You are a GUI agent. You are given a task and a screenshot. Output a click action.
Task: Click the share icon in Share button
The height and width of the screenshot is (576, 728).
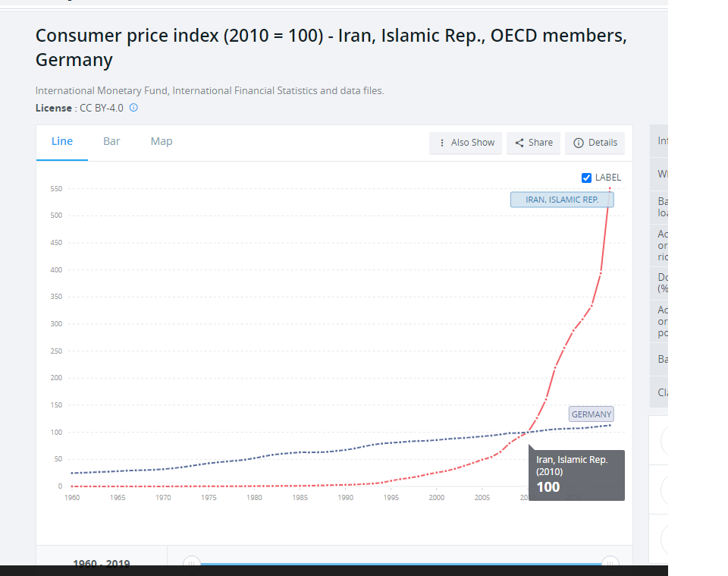click(x=519, y=143)
